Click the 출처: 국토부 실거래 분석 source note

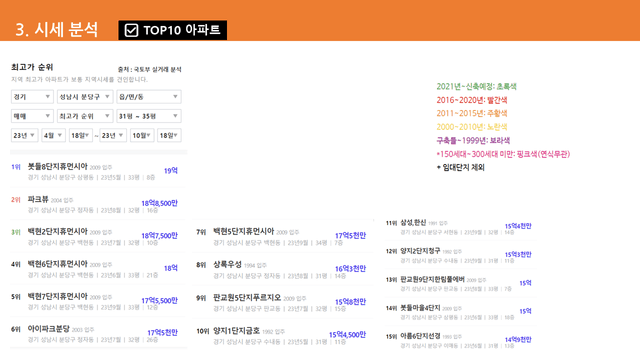coord(149,69)
